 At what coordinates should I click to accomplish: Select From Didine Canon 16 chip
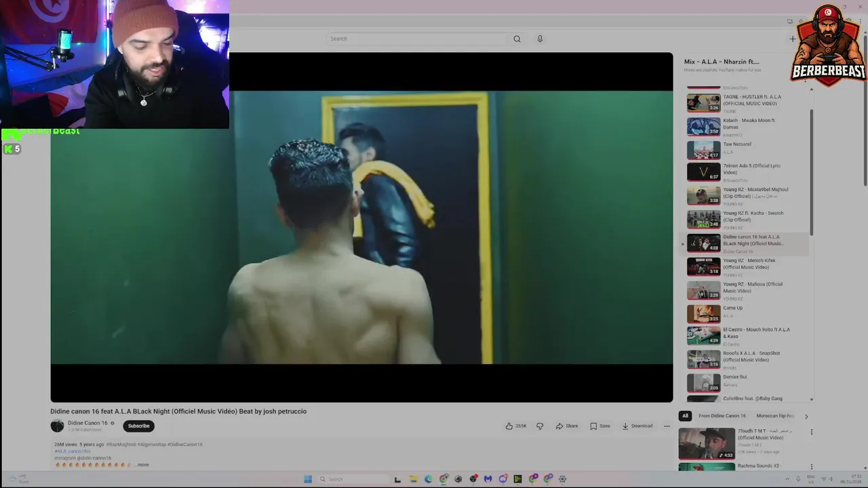point(722,415)
